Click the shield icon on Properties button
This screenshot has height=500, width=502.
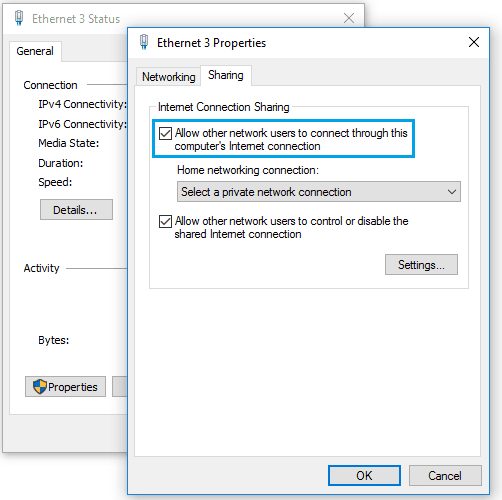40,387
